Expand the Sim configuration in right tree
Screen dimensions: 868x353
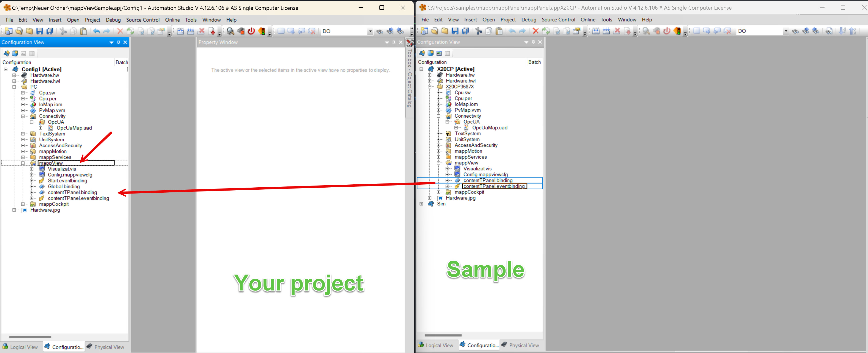tap(421, 204)
